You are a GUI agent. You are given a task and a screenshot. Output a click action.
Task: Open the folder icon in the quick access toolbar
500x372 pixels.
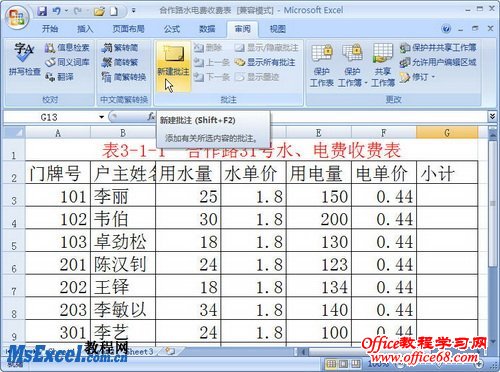(99, 12)
